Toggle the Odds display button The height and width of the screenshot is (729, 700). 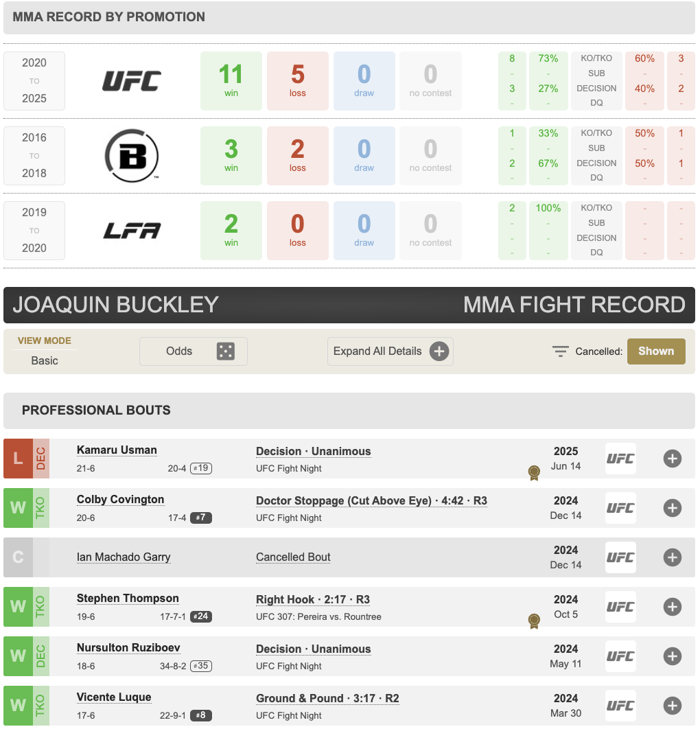pyautogui.click(x=180, y=351)
